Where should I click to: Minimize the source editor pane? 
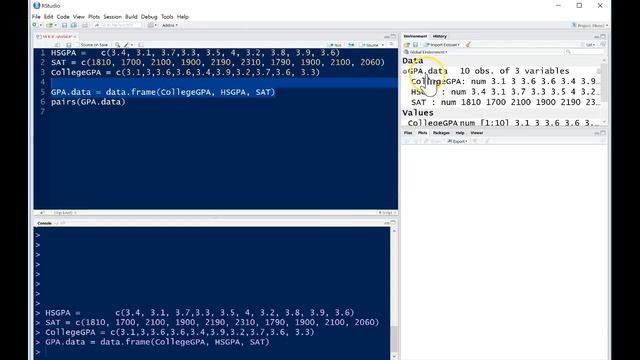click(x=386, y=37)
